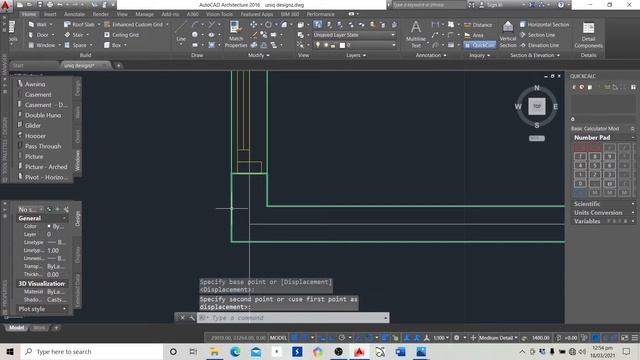Open File Explorer from the taskbar
This screenshot has height=360, width=640.
tap(214, 351)
